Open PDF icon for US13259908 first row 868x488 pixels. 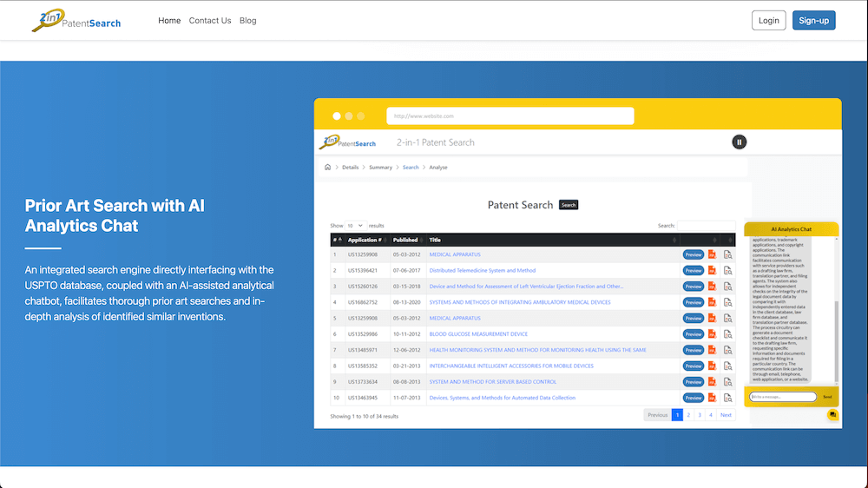click(x=712, y=254)
